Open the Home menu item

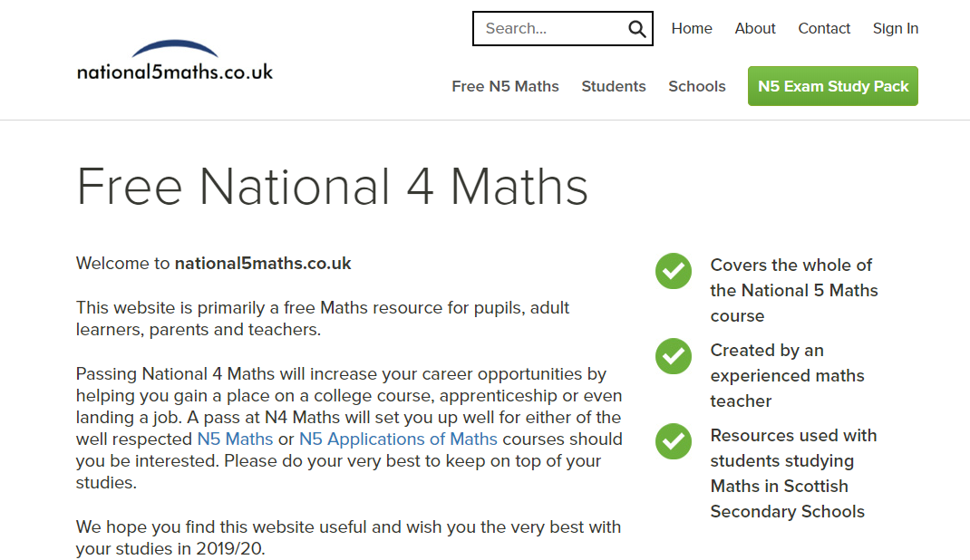(x=692, y=28)
